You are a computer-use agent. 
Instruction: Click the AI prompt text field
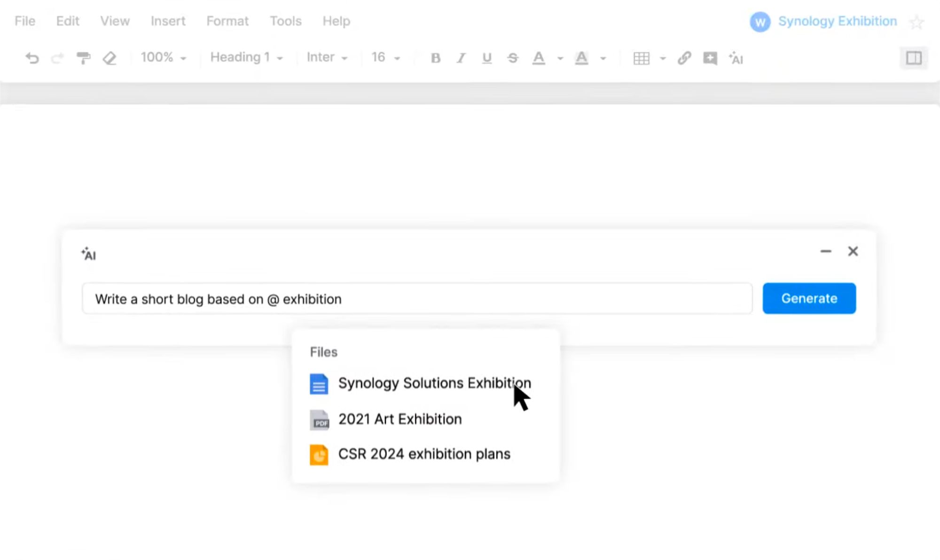click(417, 299)
